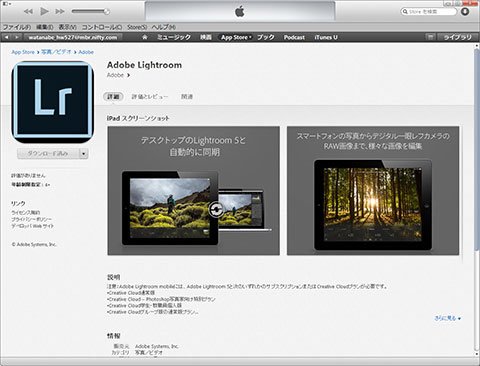The width and height of the screenshot is (480, 366).
Task: Click the forward arrow in store navigation bar
Action: pyautogui.click(x=16, y=37)
